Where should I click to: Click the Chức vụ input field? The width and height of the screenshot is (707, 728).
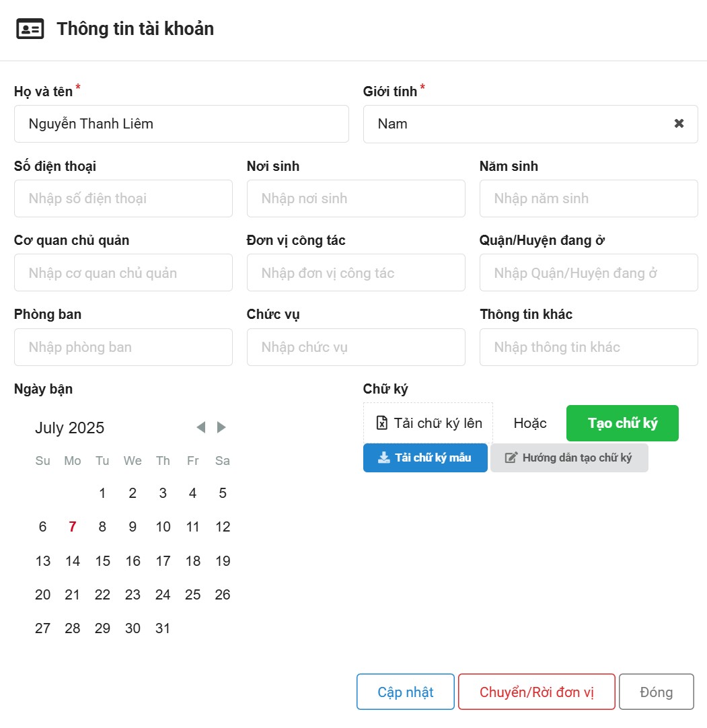(356, 347)
